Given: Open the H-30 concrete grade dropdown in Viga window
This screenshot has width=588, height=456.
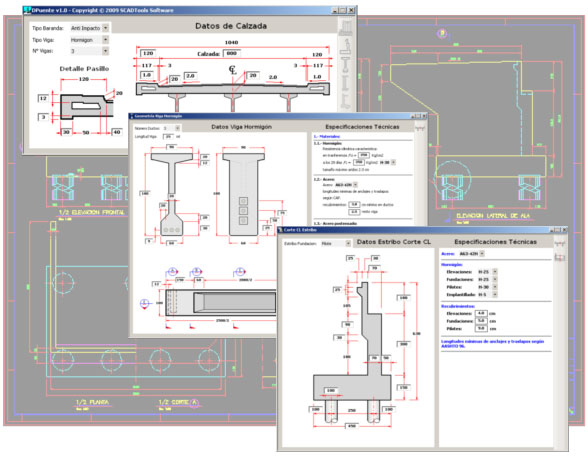Looking at the screenshot, I should pyautogui.click(x=393, y=162).
